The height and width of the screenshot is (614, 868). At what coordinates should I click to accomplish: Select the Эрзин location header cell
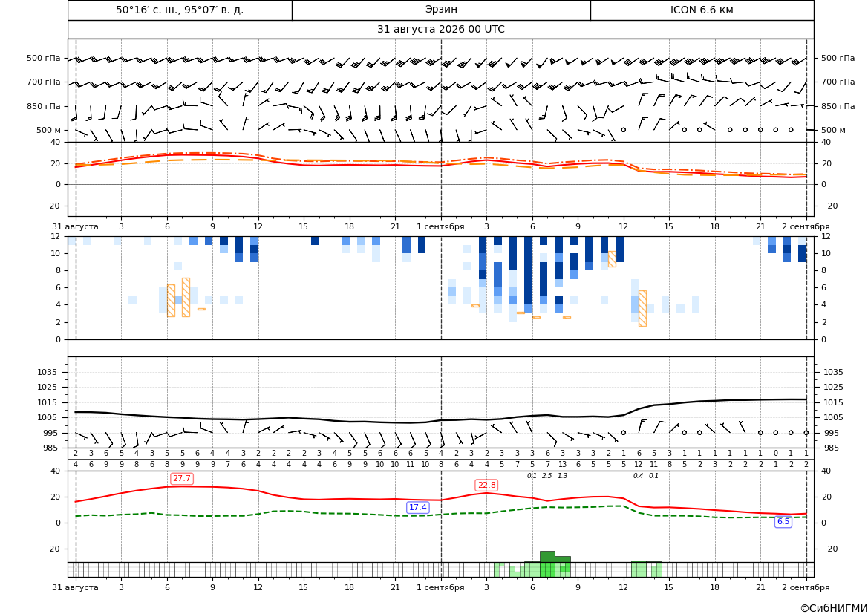point(441,10)
